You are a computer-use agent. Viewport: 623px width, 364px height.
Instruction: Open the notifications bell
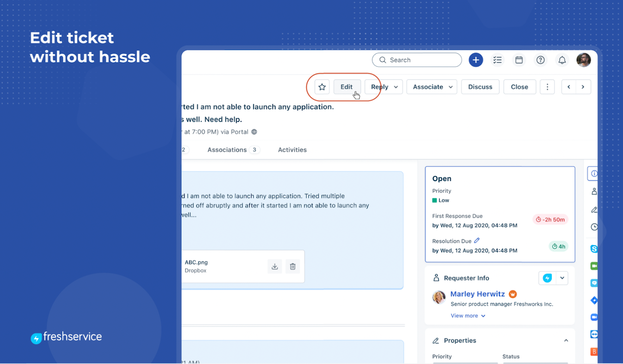[562, 60]
